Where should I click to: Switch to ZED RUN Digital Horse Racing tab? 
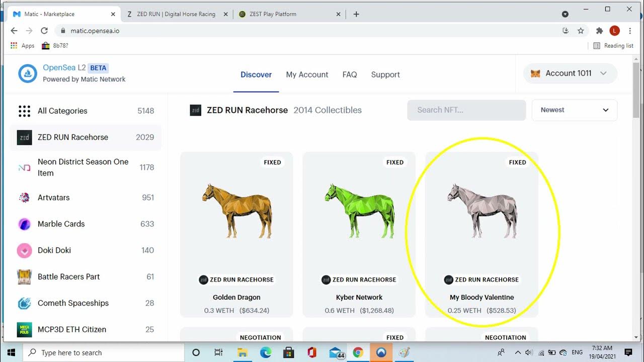click(x=177, y=14)
